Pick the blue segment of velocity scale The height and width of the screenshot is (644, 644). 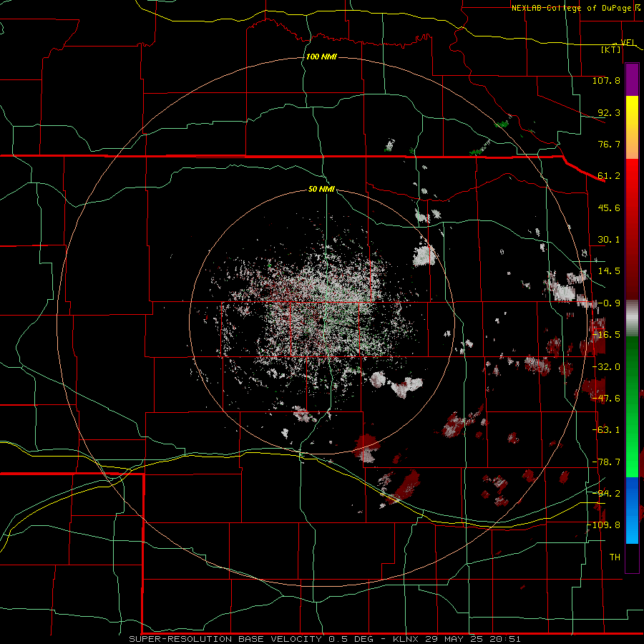point(632,510)
